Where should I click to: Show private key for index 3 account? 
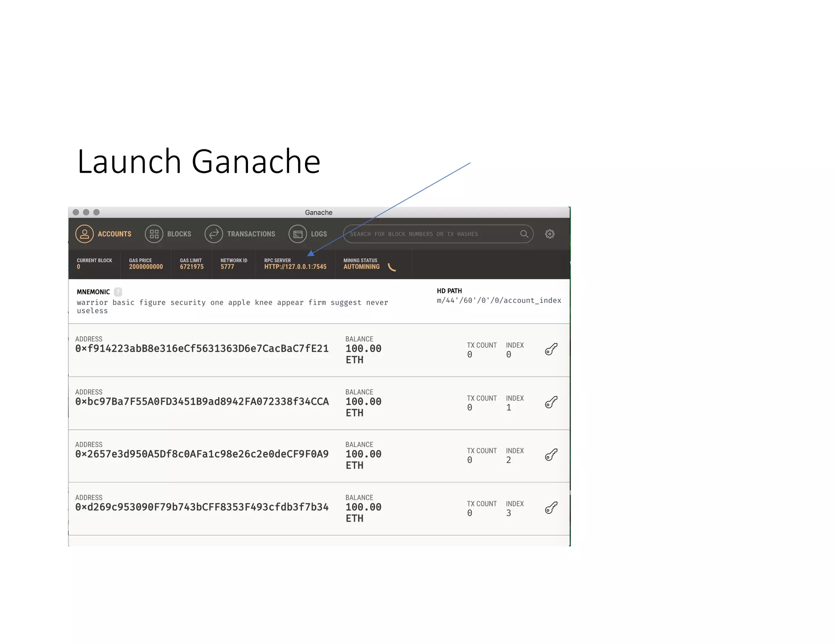pos(551,508)
